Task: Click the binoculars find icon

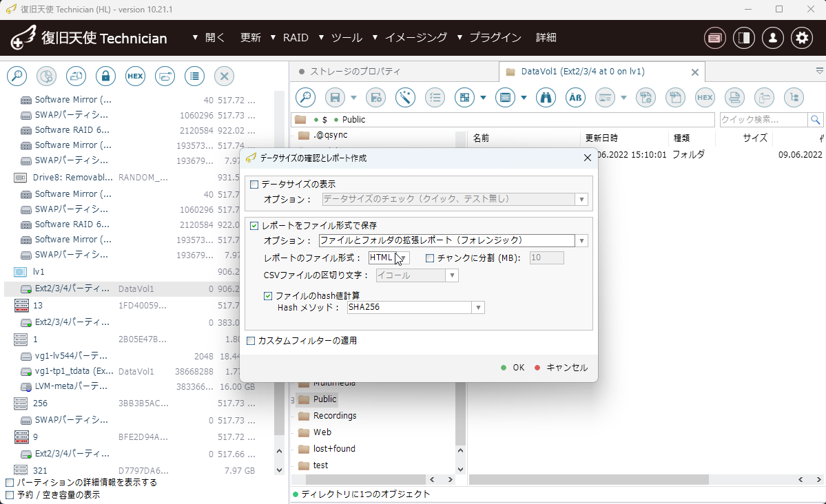Action: (x=546, y=98)
